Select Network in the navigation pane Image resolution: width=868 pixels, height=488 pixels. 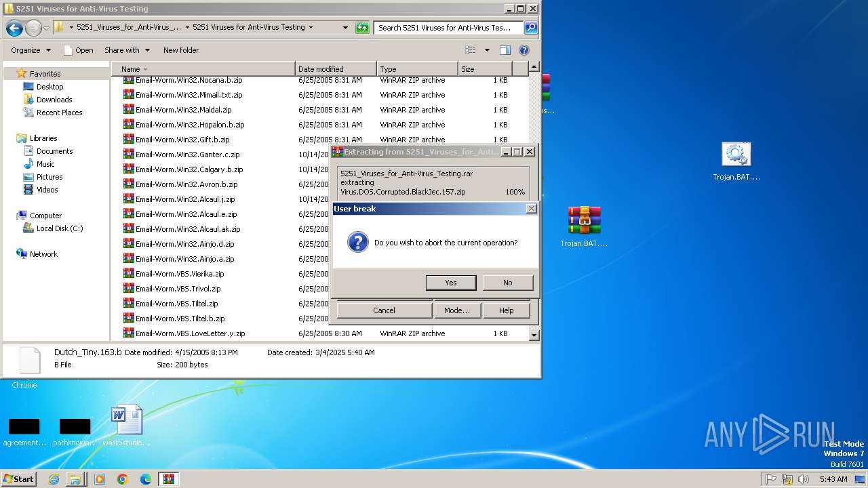click(x=43, y=254)
